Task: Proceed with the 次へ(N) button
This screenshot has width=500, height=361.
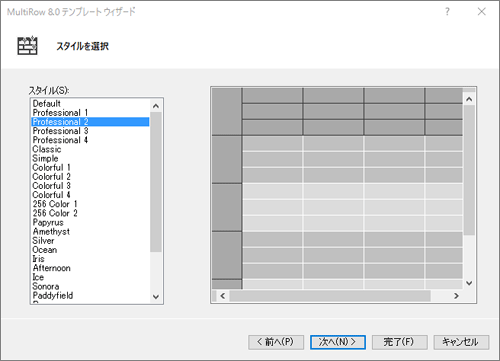Action: tap(338, 342)
